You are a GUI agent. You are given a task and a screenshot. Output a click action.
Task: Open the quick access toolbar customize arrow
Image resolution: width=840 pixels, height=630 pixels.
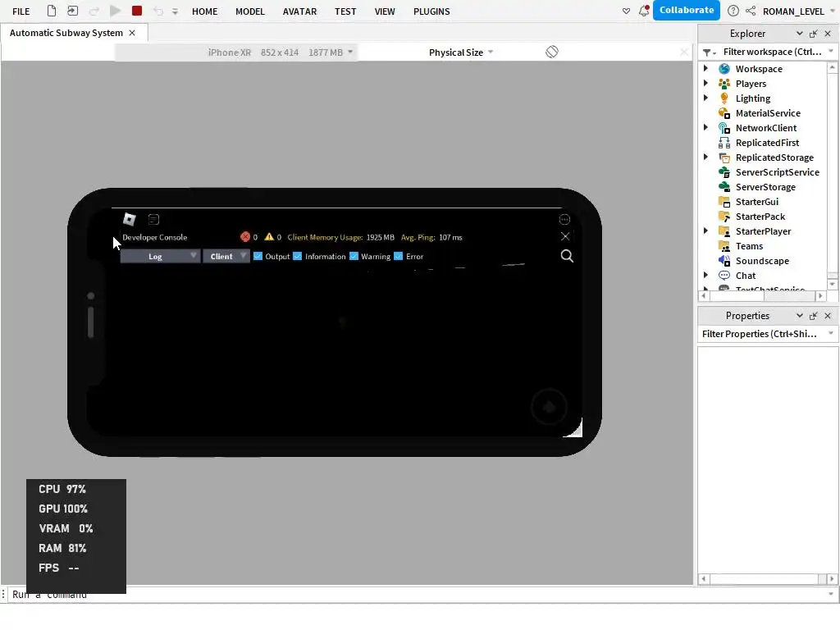175,11
